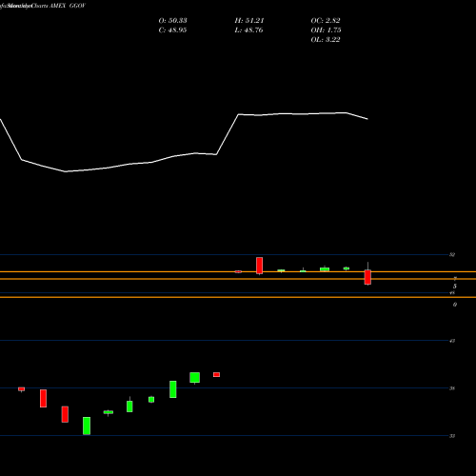
Task: Click the 38 price axis label
Action: [x=452, y=388]
